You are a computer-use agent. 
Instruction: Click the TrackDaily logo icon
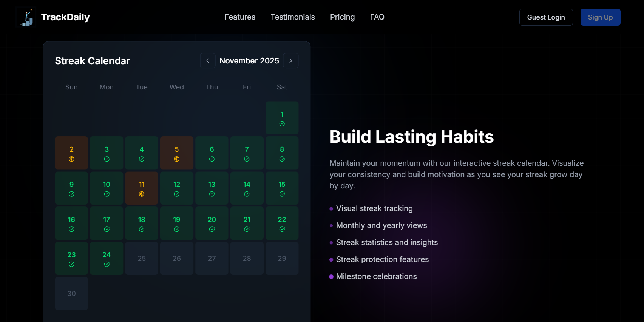click(x=25, y=17)
